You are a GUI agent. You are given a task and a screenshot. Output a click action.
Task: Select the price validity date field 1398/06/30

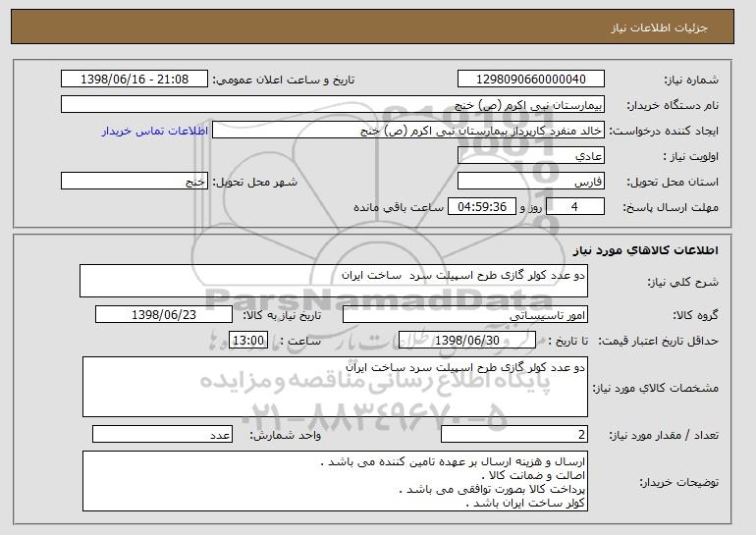[467, 341]
